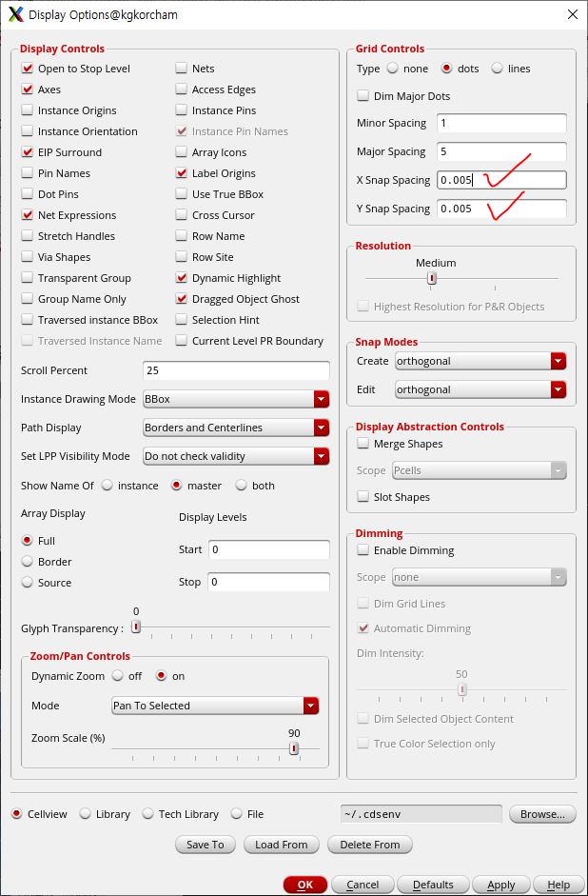Open the Create snap mode dropdown
This screenshot has height=896, width=588.
click(480, 361)
